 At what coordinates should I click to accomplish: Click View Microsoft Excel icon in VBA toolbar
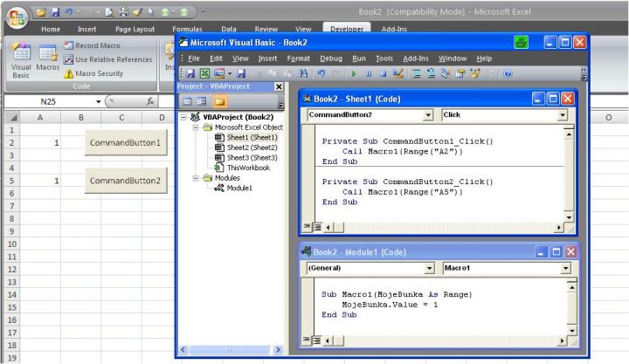pyautogui.click(x=205, y=73)
